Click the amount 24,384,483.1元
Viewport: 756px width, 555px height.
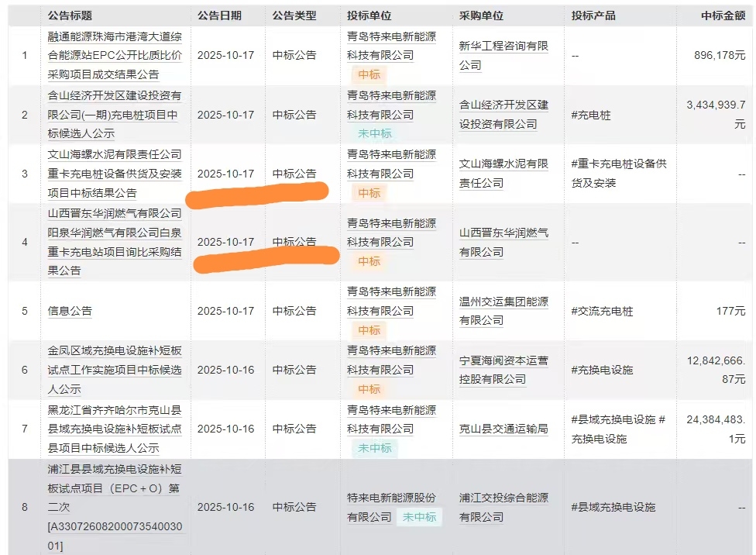[x=716, y=429]
